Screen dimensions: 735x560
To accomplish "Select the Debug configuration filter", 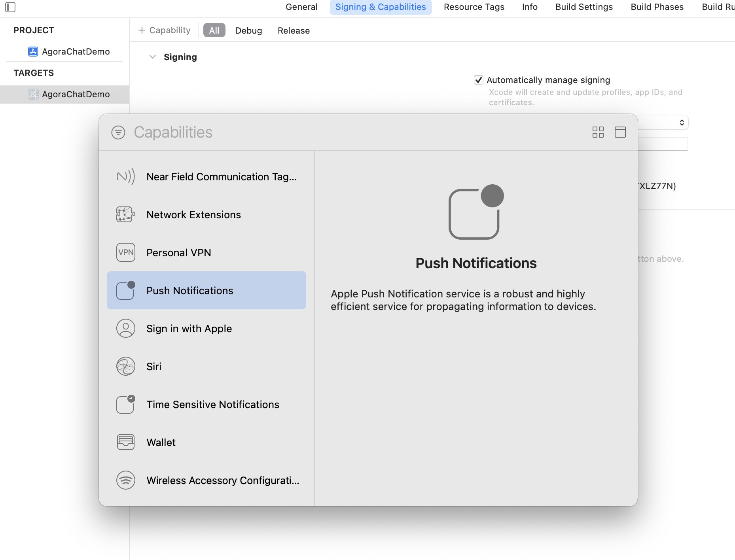I will (248, 30).
